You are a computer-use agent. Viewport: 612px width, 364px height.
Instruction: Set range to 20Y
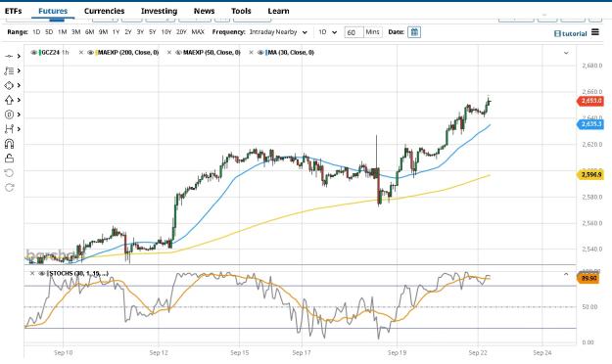[x=181, y=32]
